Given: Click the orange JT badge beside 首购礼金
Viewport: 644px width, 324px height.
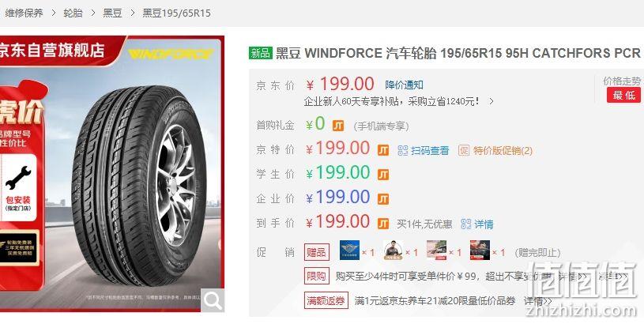Looking at the screenshot, I should coord(338,126).
